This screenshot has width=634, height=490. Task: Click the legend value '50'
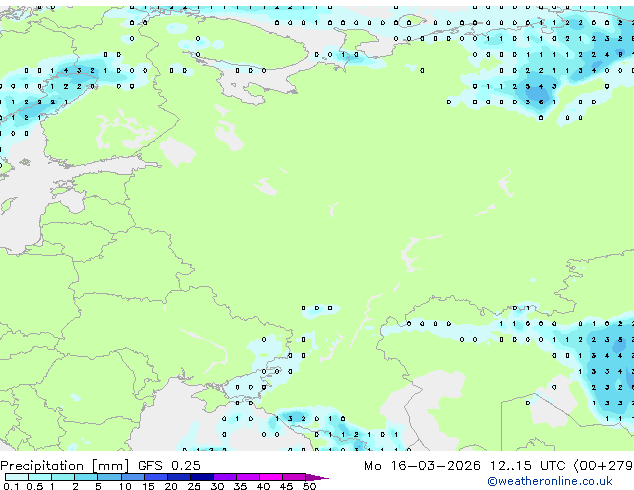(x=309, y=486)
